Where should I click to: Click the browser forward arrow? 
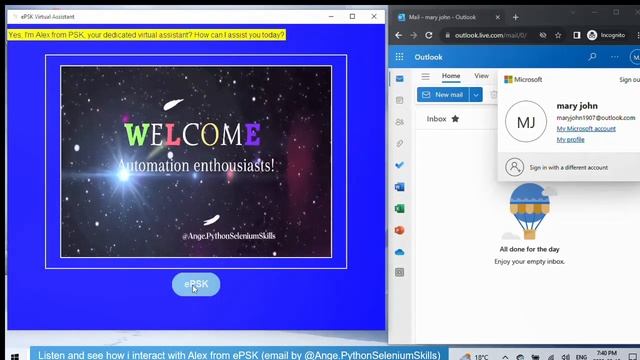(413, 36)
